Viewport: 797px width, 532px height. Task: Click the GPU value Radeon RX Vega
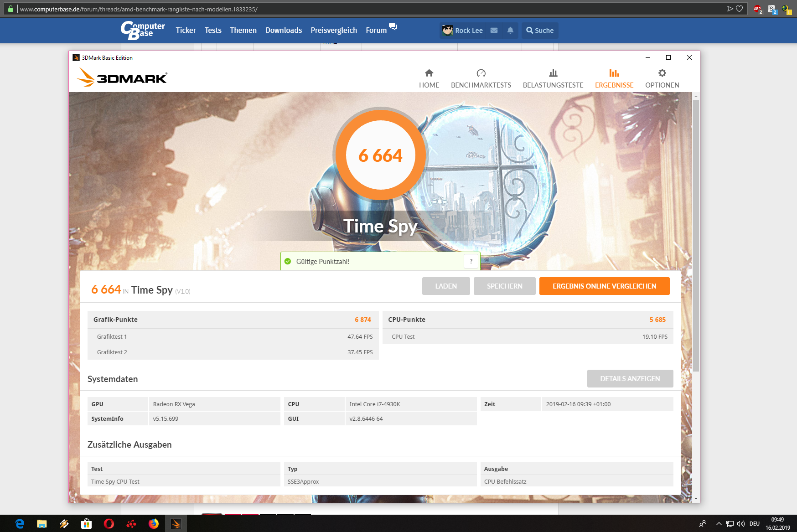[174, 404]
